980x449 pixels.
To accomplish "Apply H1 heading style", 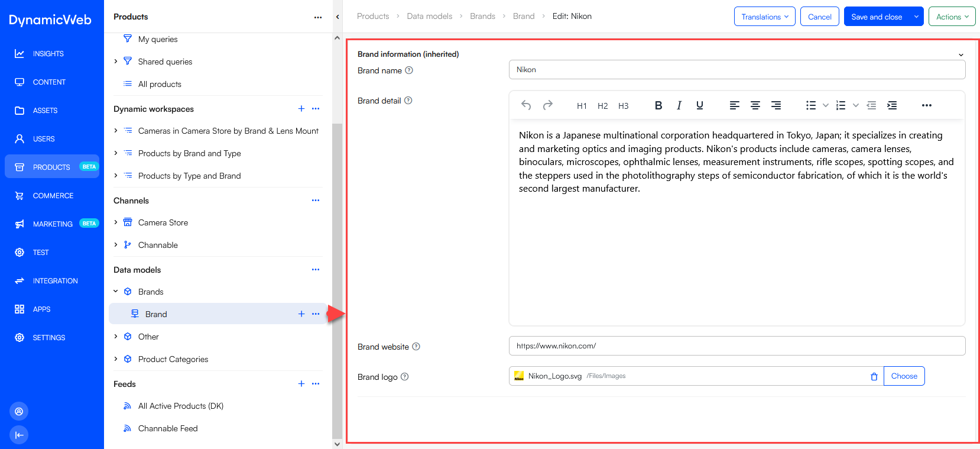I will (x=582, y=106).
